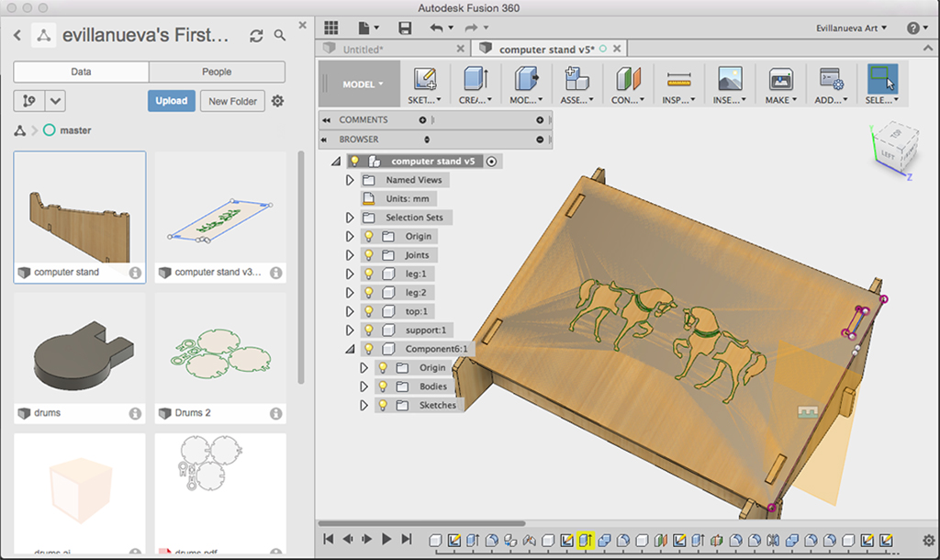Switch to the Data tab
The image size is (940, 560).
[x=81, y=72]
